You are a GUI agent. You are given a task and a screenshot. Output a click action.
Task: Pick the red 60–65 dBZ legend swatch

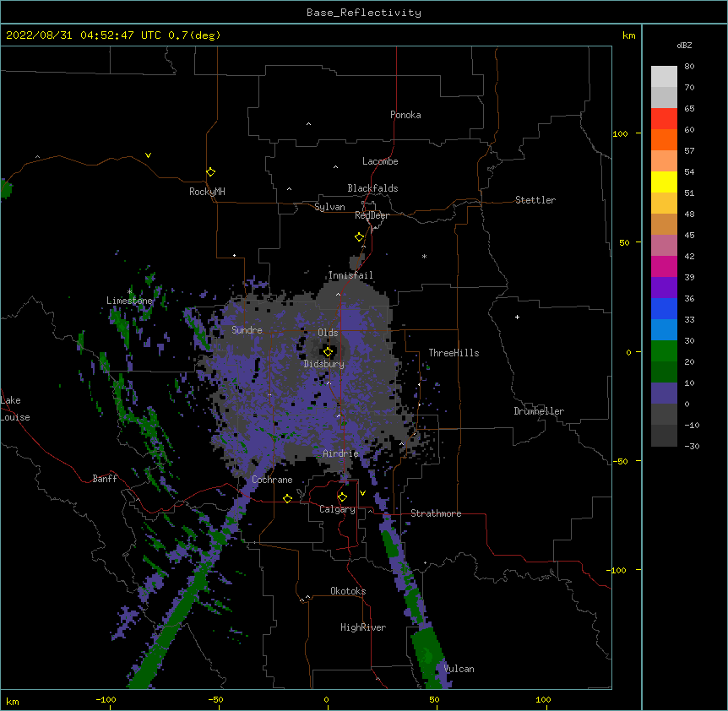[x=664, y=119]
